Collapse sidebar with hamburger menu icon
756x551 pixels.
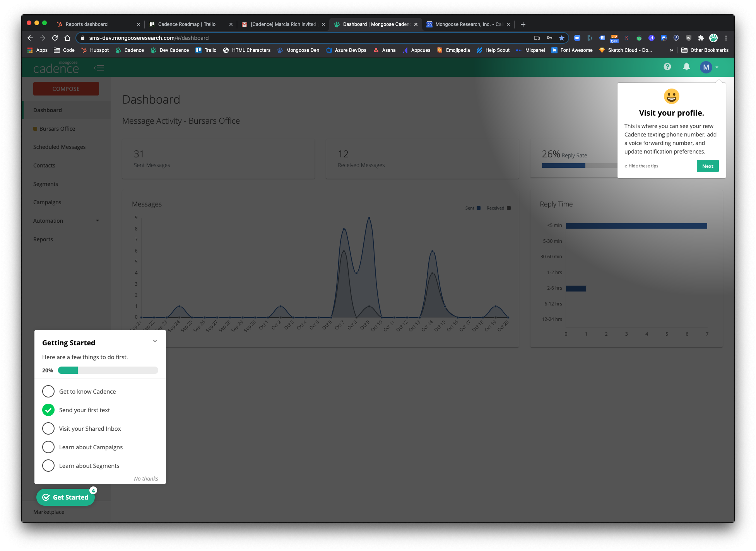99,68
